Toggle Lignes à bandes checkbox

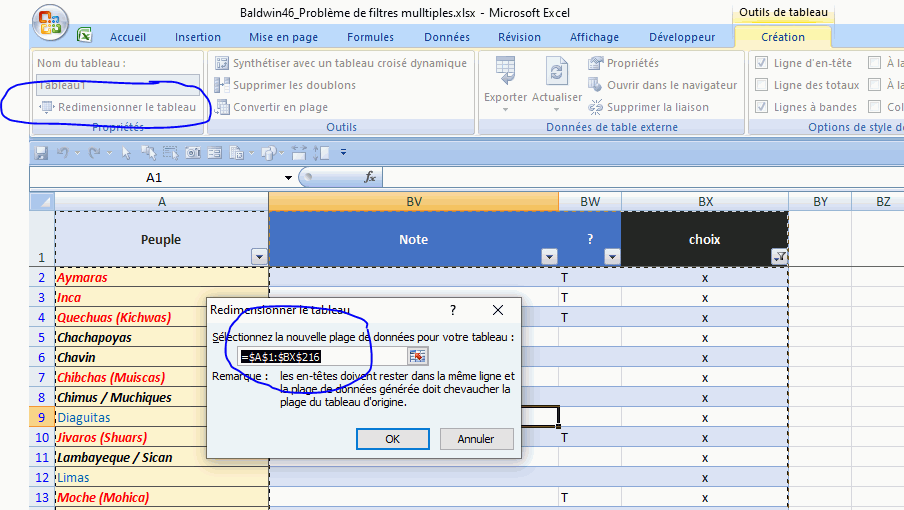761,107
